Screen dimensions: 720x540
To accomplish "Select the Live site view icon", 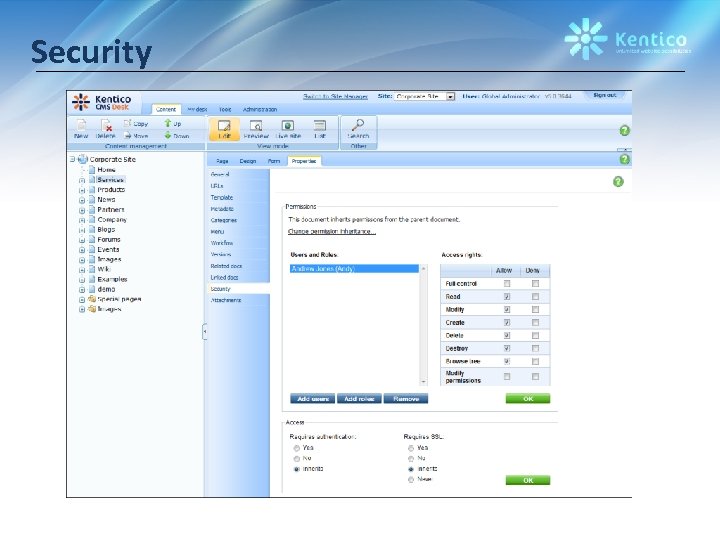I will [288, 125].
